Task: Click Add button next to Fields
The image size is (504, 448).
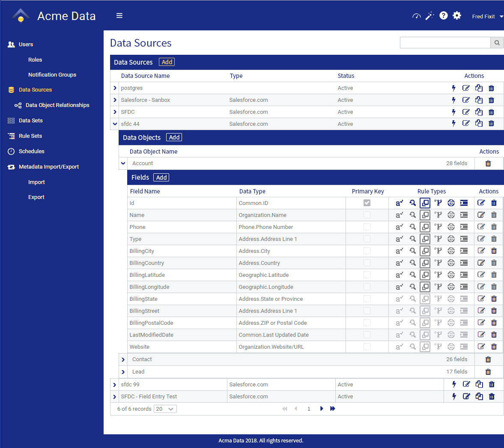Action: 161,178
